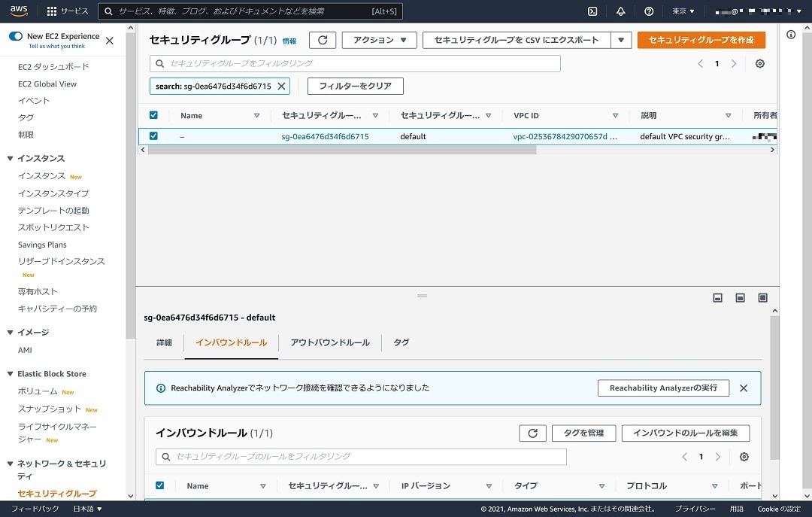Launch the CloudShell terminal icon

[592, 11]
